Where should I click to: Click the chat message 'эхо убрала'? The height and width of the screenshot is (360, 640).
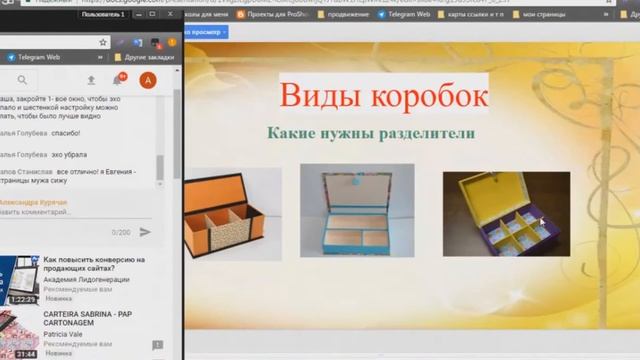click(x=69, y=155)
